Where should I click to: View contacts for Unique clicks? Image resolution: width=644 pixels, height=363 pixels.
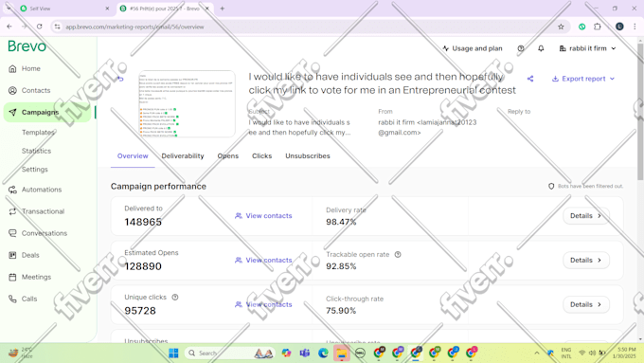(x=263, y=304)
